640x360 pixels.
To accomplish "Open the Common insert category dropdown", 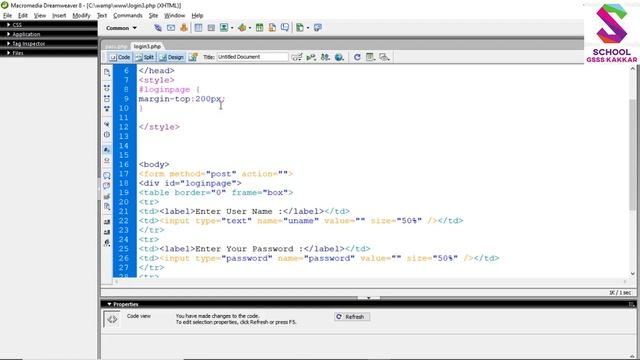I will pyautogui.click(x=121, y=28).
